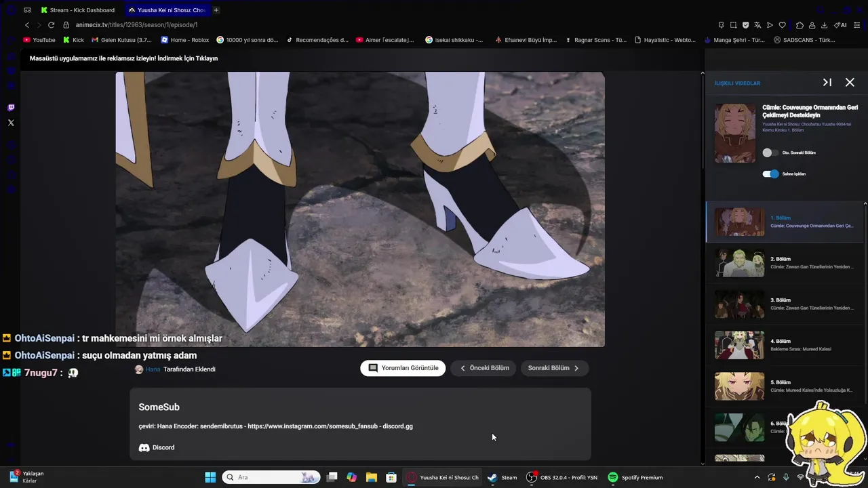Click the taskbar Ara search box
This screenshot has height=488, width=868.
[271, 477]
